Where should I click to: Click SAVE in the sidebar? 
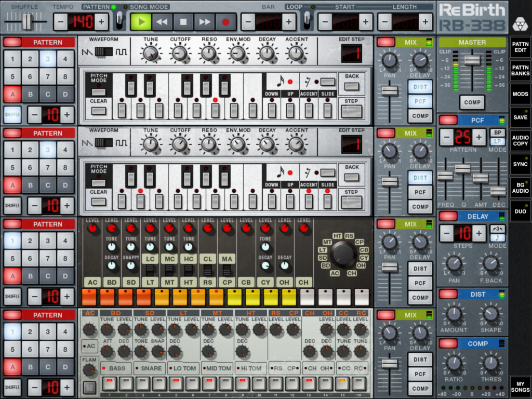520,117
